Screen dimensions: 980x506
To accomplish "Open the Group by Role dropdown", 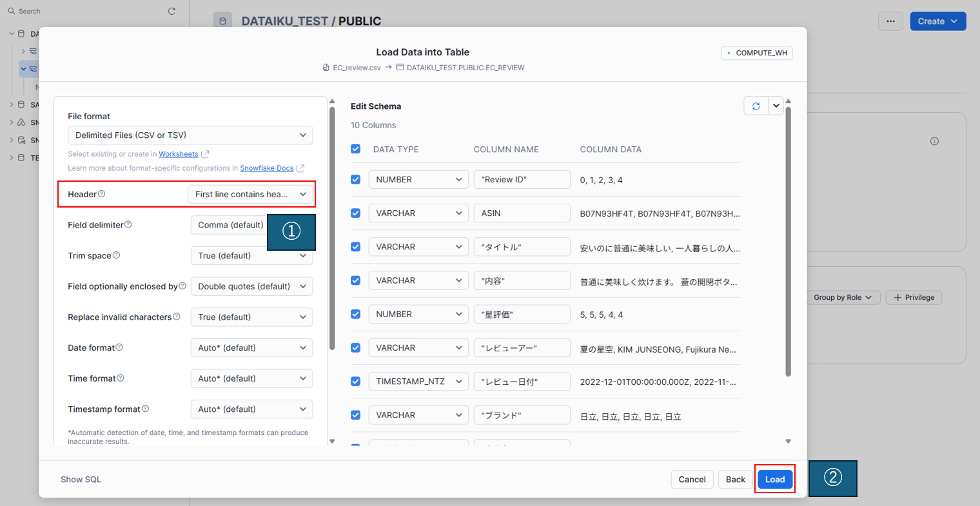I will pyautogui.click(x=843, y=297).
